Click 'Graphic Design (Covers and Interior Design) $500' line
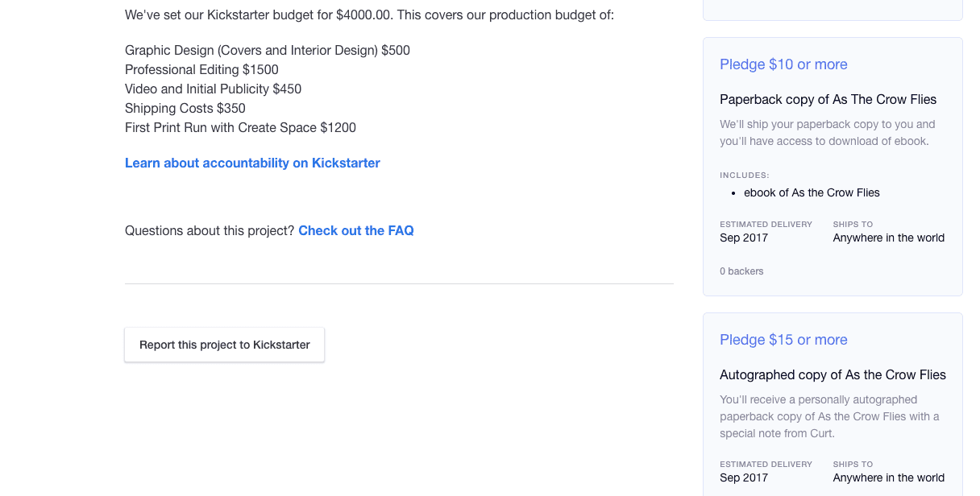The height and width of the screenshot is (496, 980). coord(268,50)
